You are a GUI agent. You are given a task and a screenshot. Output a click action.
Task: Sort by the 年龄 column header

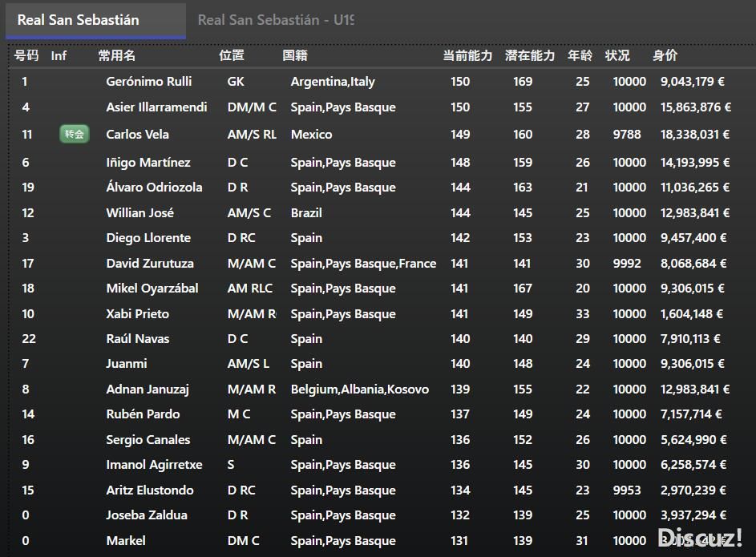(x=580, y=55)
